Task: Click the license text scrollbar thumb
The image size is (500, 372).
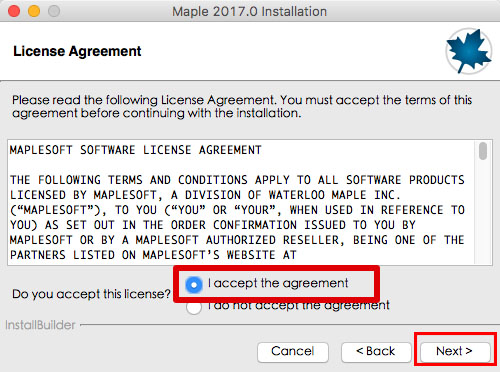Action: tap(483, 151)
